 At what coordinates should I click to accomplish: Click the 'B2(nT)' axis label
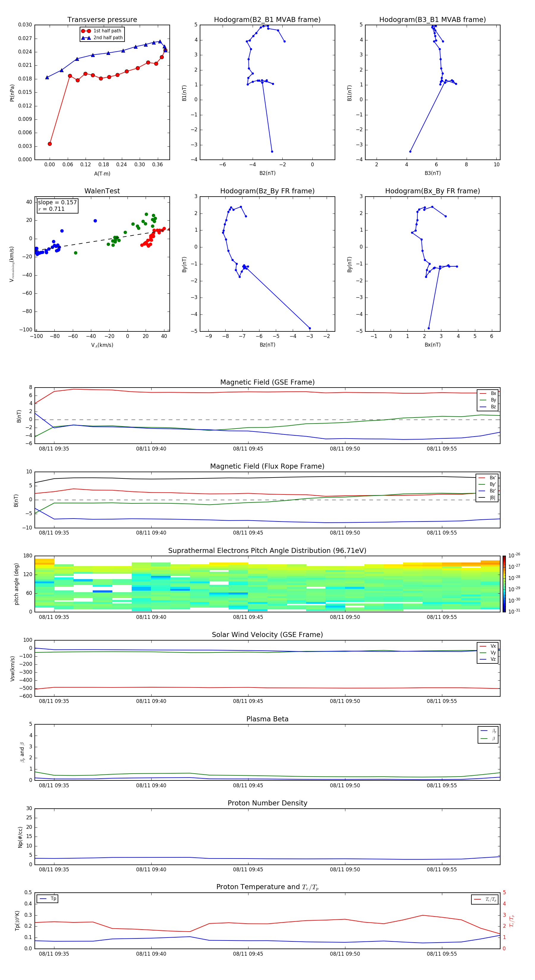[267, 173]
